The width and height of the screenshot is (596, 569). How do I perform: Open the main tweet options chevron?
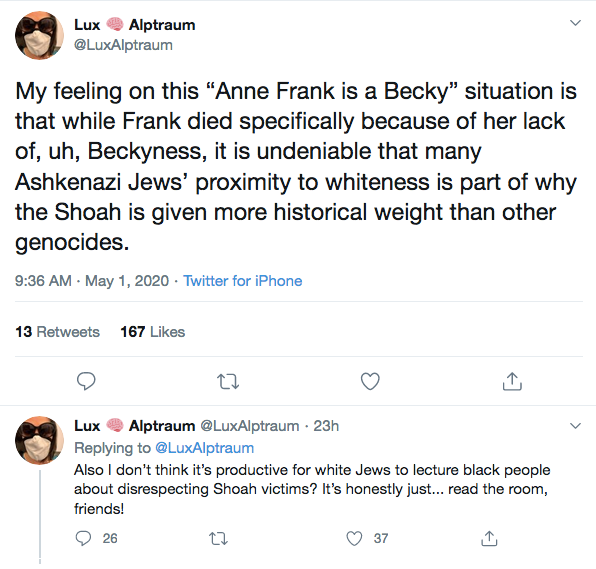[x=575, y=23]
